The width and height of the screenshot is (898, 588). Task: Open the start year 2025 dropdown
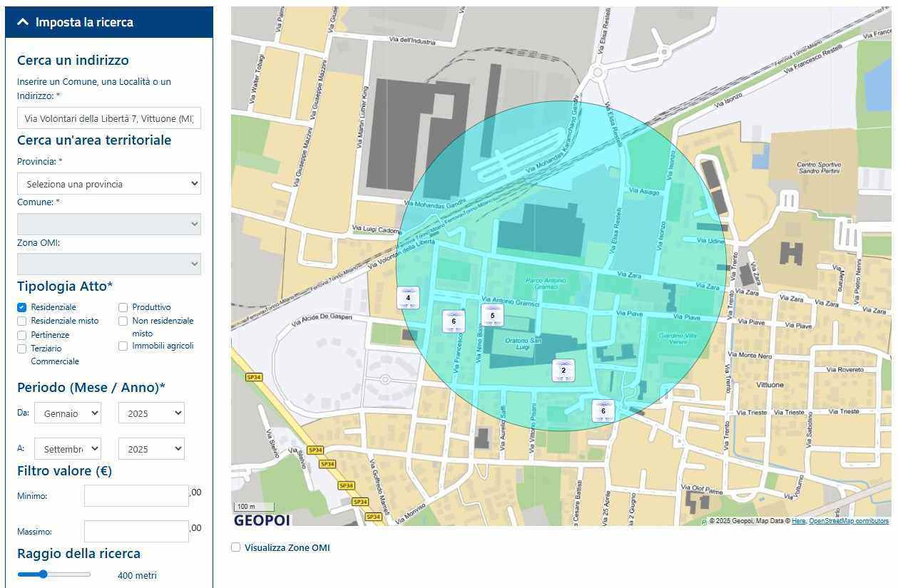tap(151, 413)
